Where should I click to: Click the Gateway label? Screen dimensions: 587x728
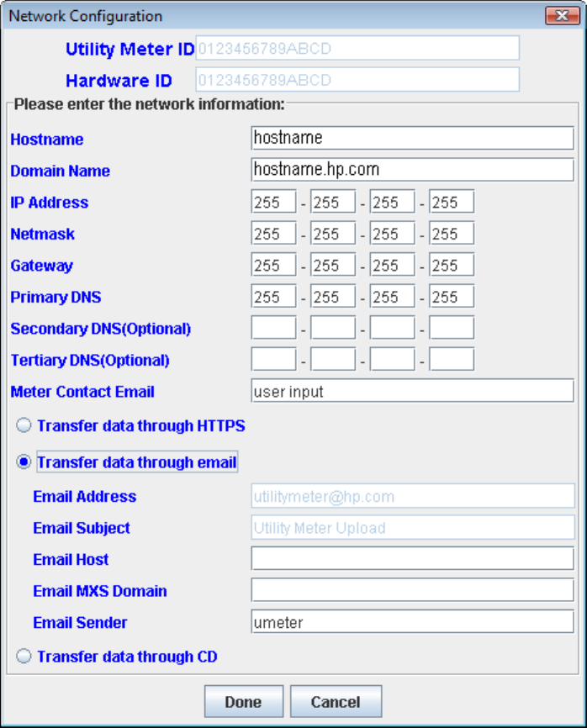(x=42, y=266)
